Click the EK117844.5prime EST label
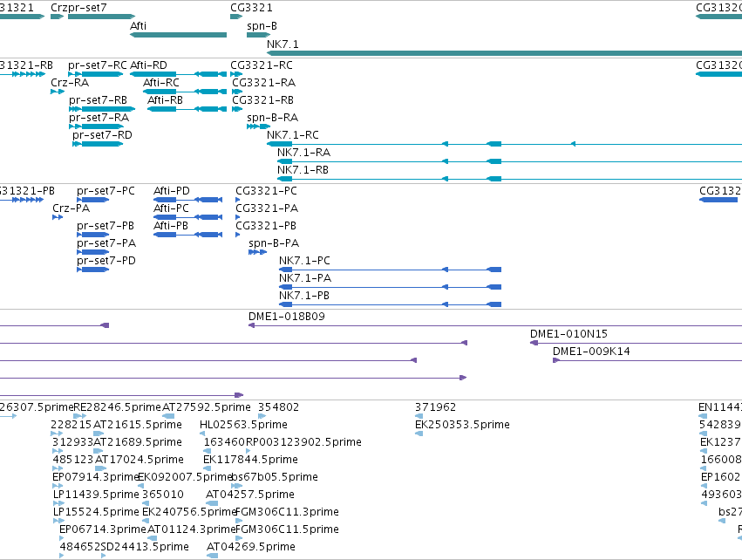The image size is (742, 560). coord(251,460)
